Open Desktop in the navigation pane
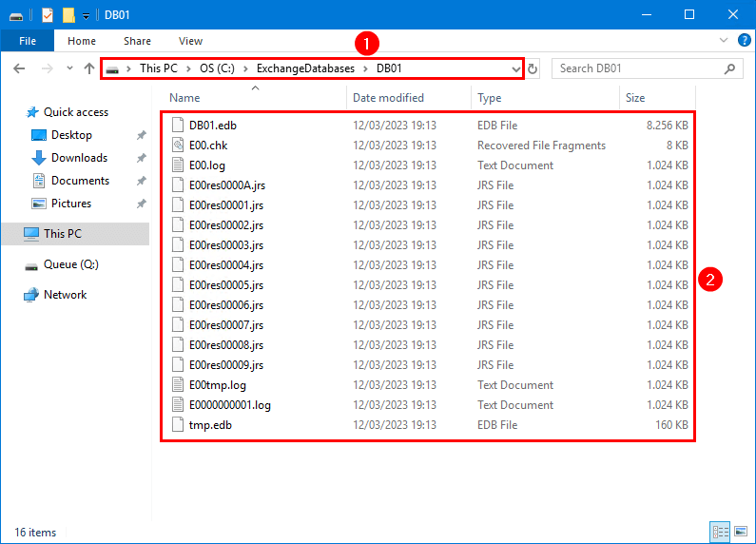 click(x=71, y=135)
